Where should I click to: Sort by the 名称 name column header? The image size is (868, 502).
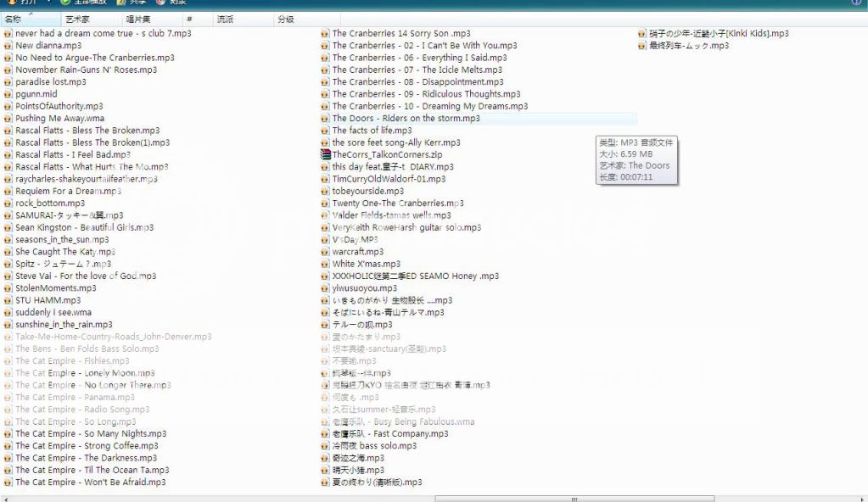pos(14,19)
